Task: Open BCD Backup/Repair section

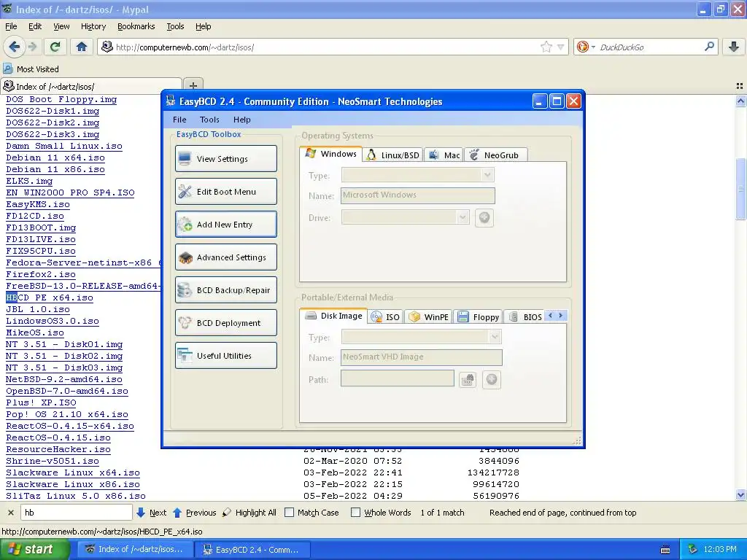Action: point(226,290)
